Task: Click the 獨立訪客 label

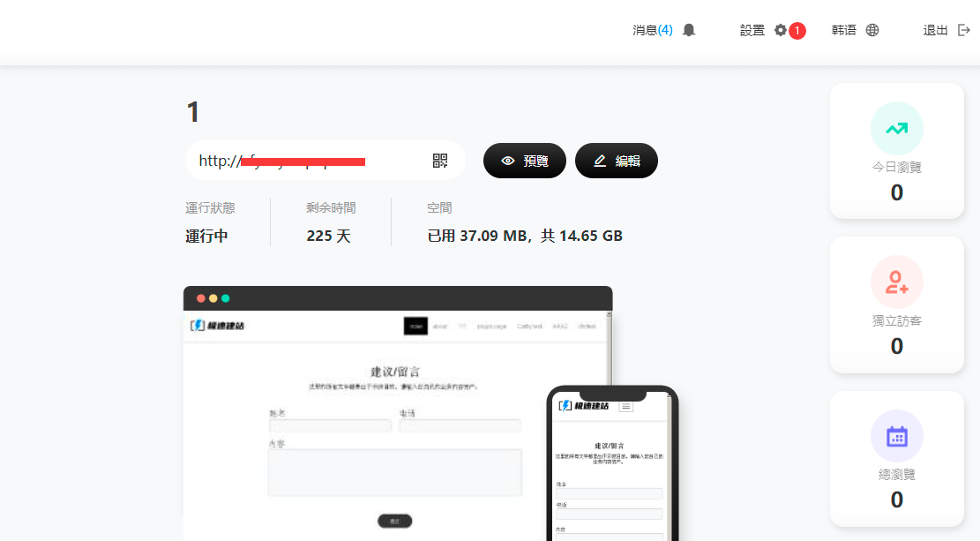Action: pos(897,321)
